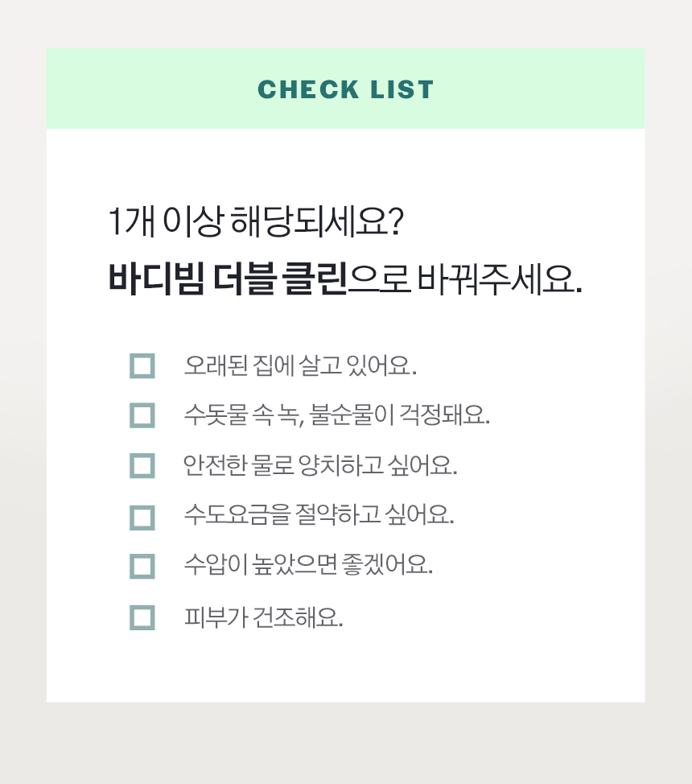This screenshot has width=692, height=784.
Task: Enable the 피부가 건조해요 checkbox
Action: 142,617
